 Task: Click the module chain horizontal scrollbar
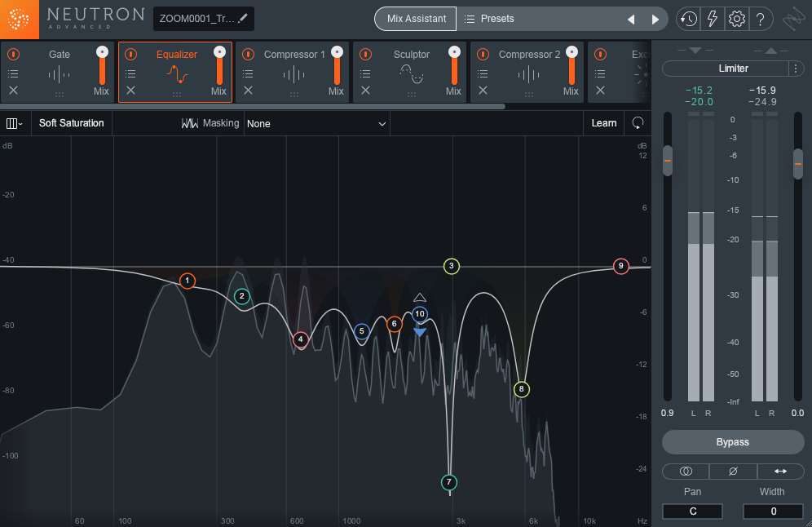pyautogui.click(x=252, y=107)
